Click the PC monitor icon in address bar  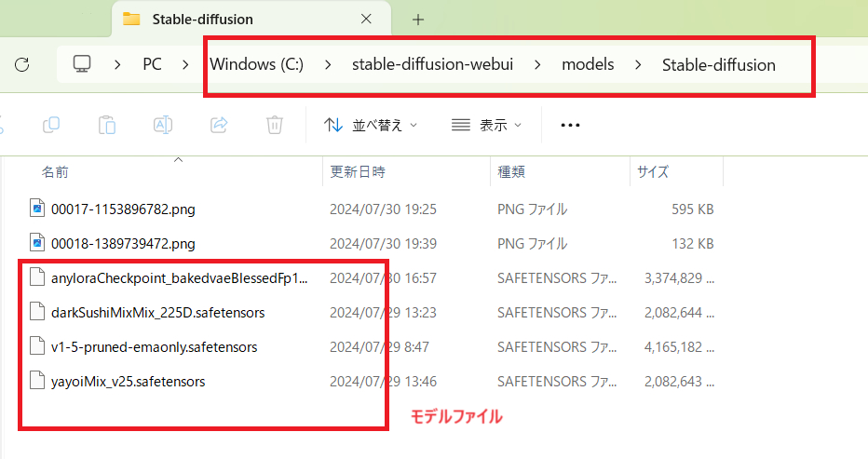[x=82, y=64]
